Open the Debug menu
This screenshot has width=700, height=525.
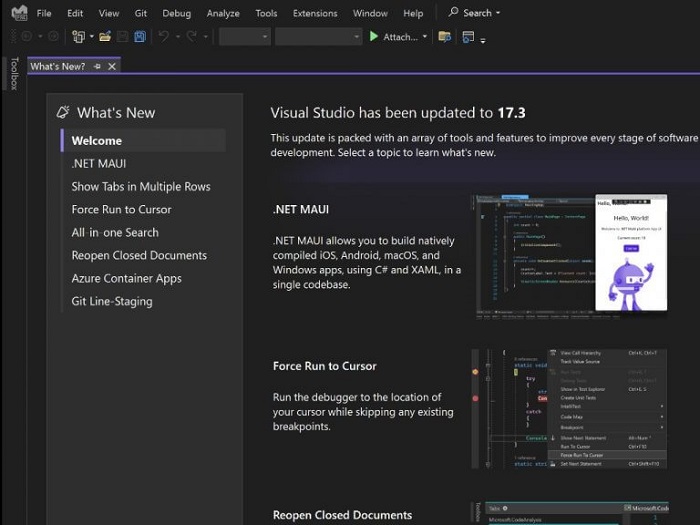[x=176, y=13]
